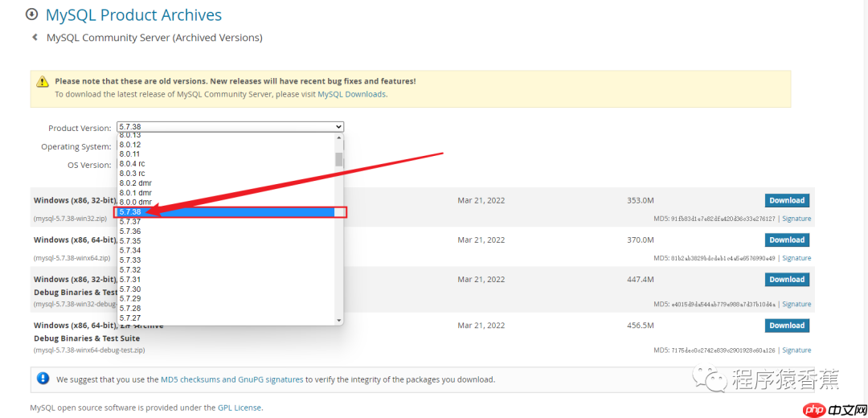Open the Product Version dropdown showing 5.7.38
The height and width of the screenshot is (418, 868).
[231, 127]
